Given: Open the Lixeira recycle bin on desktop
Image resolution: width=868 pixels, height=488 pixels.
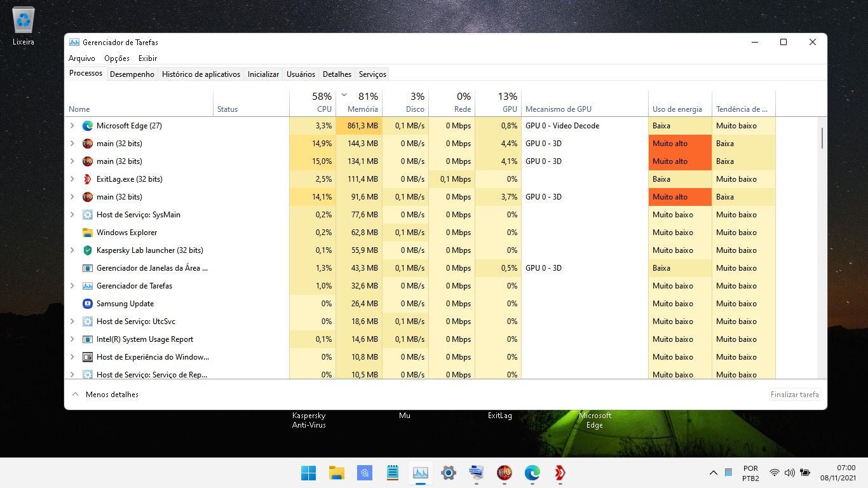Looking at the screenshot, I should [x=24, y=27].
